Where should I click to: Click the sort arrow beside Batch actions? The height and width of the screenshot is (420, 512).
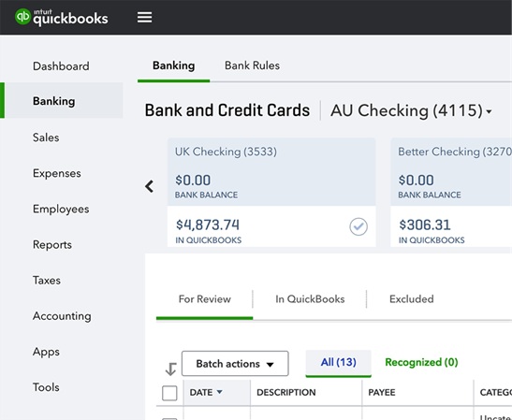click(x=170, y=369)
